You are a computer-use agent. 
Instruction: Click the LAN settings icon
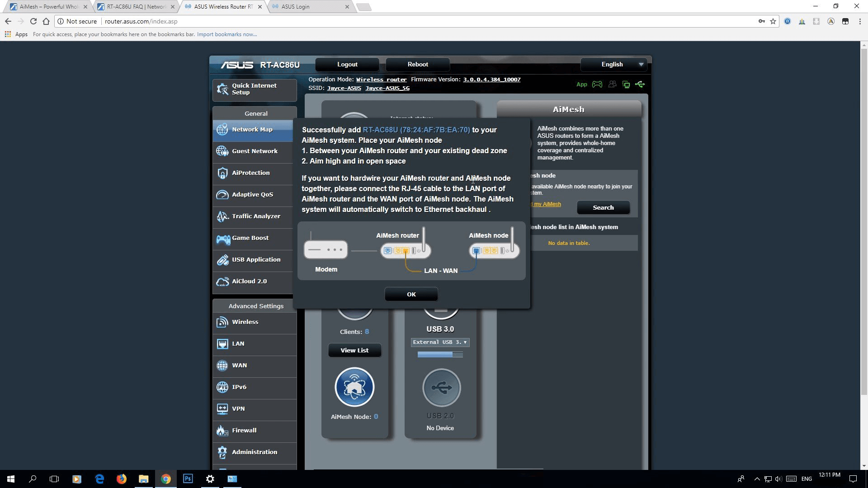click(x=222, y=344)
